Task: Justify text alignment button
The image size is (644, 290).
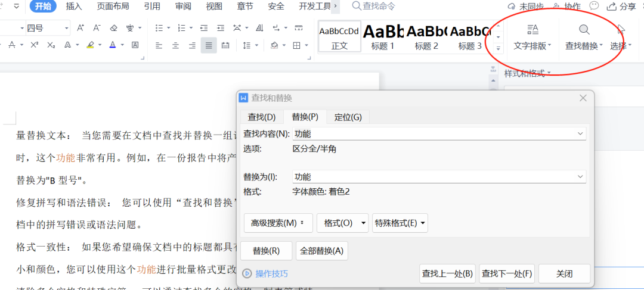Action: 209,45
